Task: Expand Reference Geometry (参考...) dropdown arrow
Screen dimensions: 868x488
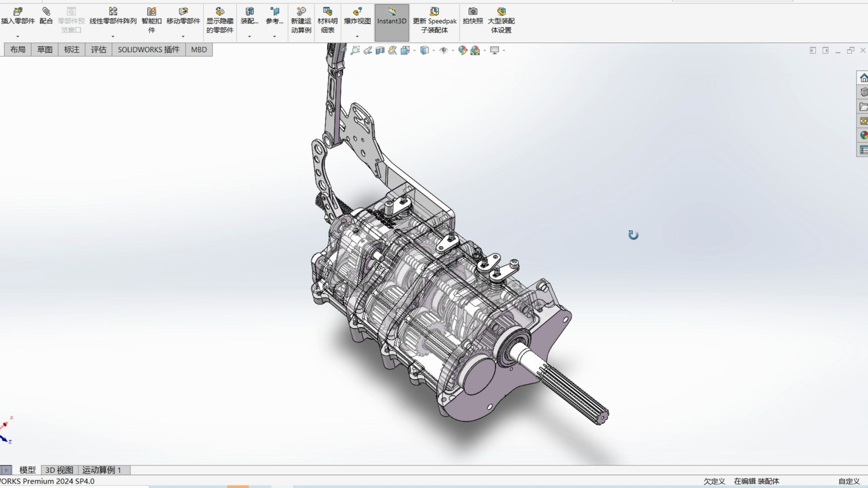Action: point(275,36)
